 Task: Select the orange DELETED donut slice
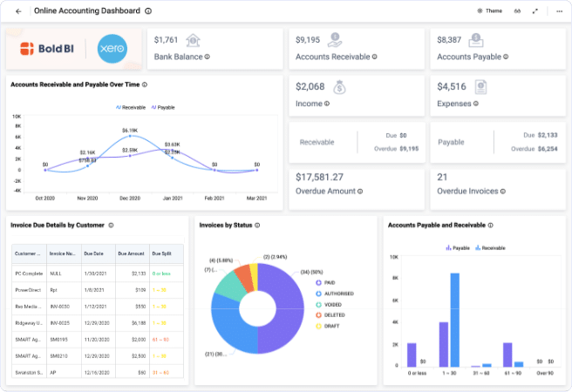click(x=243, y=278)
